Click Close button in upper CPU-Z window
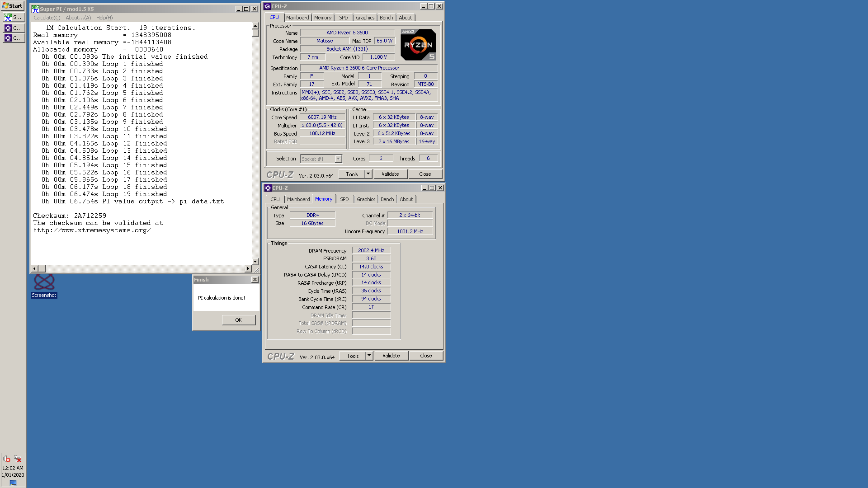The width and height of the screenshot is (868, 488). 425,174
